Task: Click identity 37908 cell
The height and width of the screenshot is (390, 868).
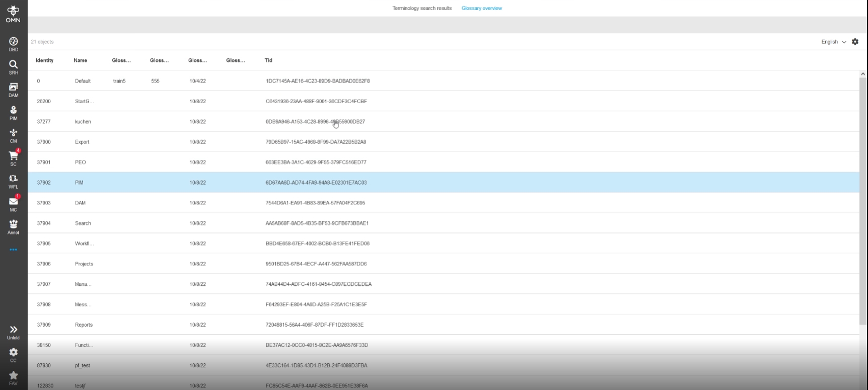Action: [44, 304]
